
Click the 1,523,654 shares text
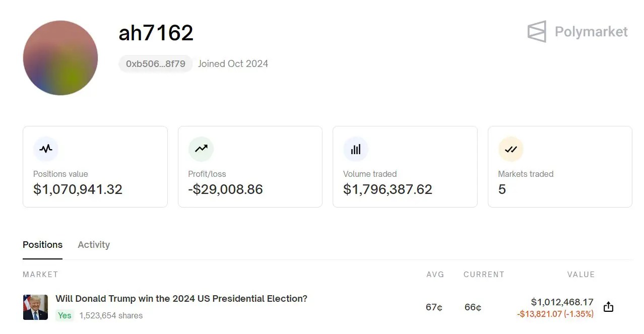point(110,315)
